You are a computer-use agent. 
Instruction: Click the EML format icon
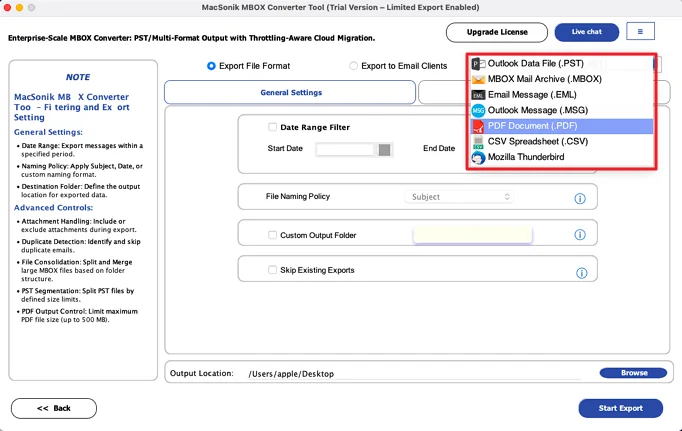(x=478, y=95)
